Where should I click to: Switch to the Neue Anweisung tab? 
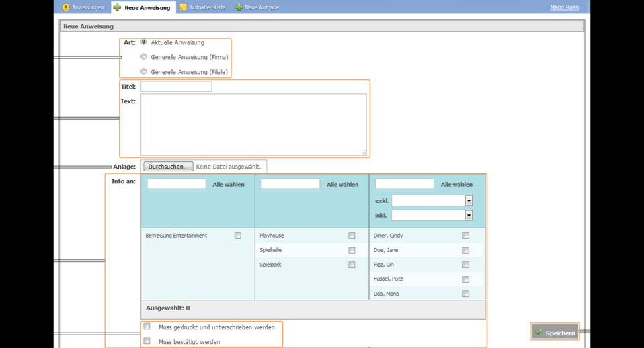pyautogui.click(x=143, y=7)
